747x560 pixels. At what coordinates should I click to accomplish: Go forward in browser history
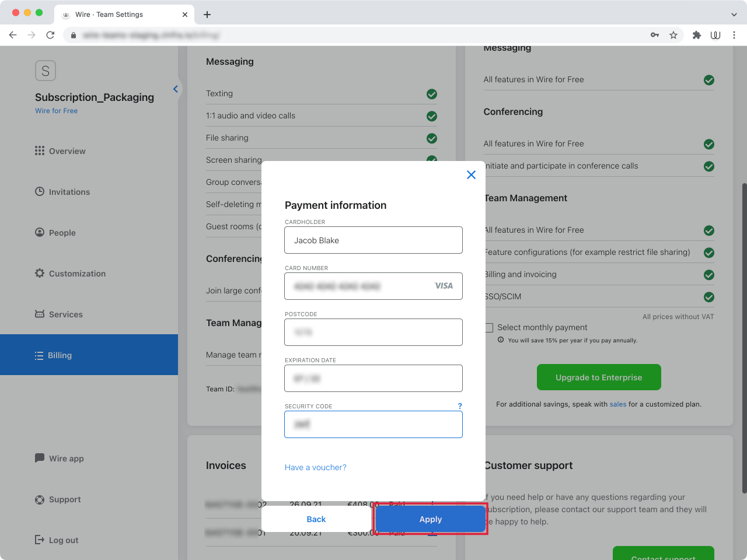(x=32, y=35)
